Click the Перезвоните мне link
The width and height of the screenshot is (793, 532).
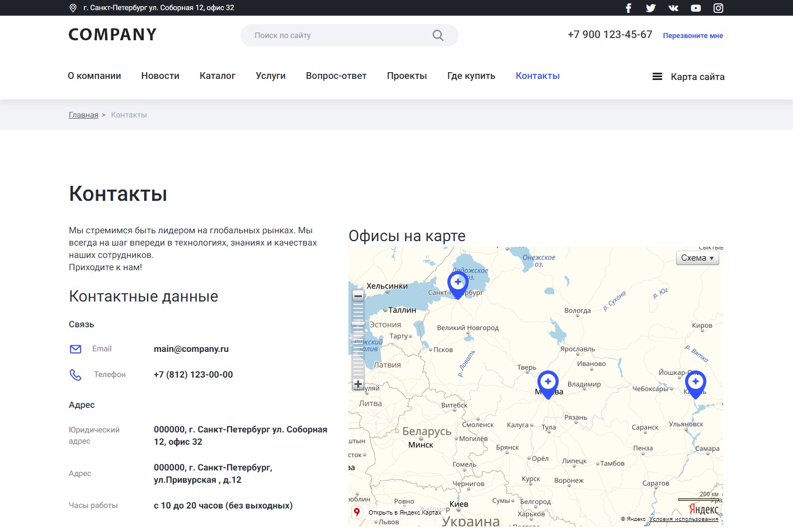(692, 35)
